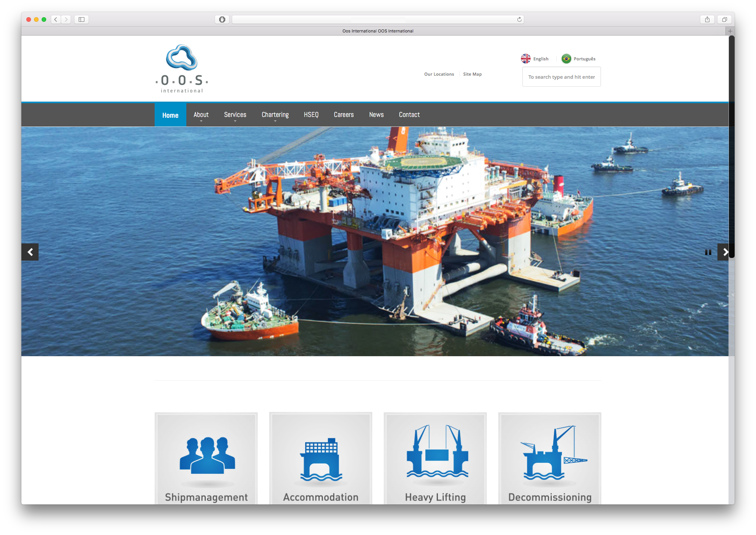Expand the About dropdown menu
The width and height of the screenshot is (756, 535).
click(x=201, y=114)
